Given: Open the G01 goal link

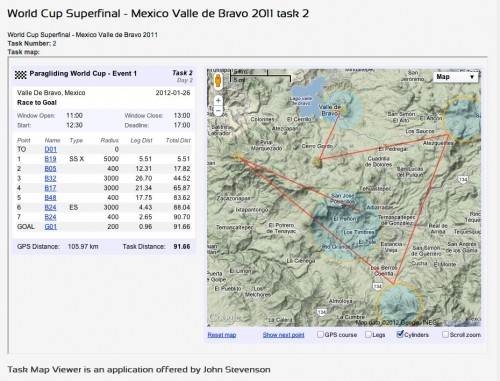Looking at the screenshot, I should pyautogui.click(x=51, y=227).
